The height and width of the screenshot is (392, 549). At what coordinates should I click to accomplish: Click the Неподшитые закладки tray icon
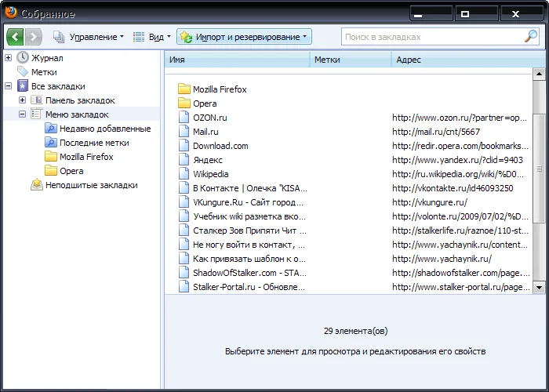[37, 185]
